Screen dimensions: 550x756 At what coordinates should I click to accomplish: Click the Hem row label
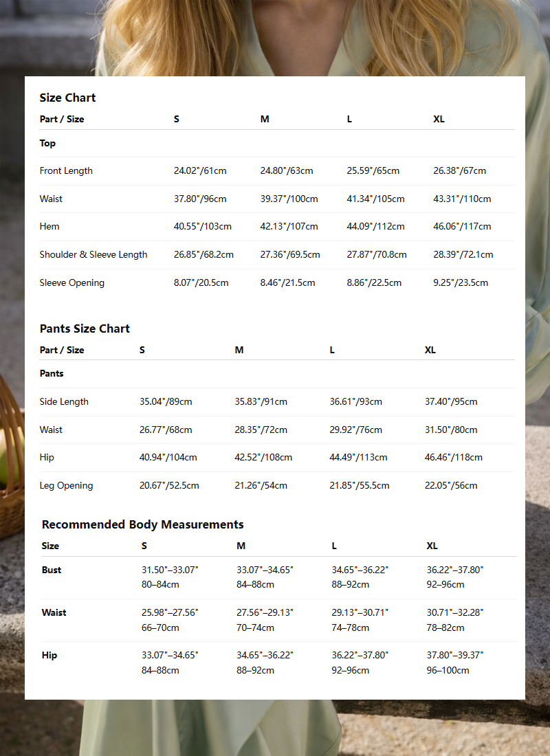(49, 226)
